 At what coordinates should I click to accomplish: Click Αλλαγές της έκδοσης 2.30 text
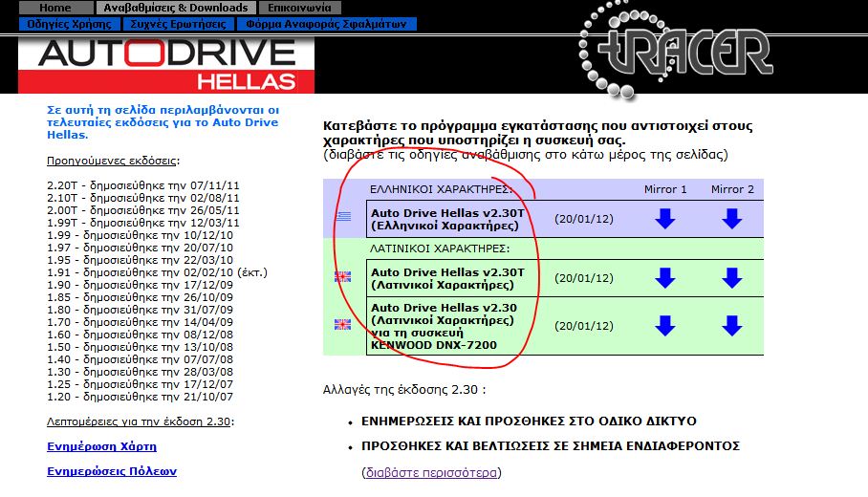pyautogui.click(x=404, y=390)
